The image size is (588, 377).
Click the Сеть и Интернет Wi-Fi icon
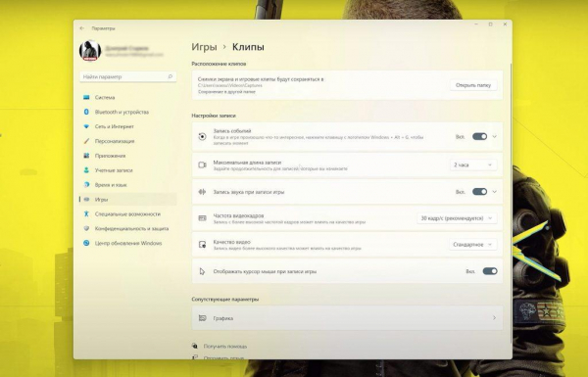tap(86, 126)
